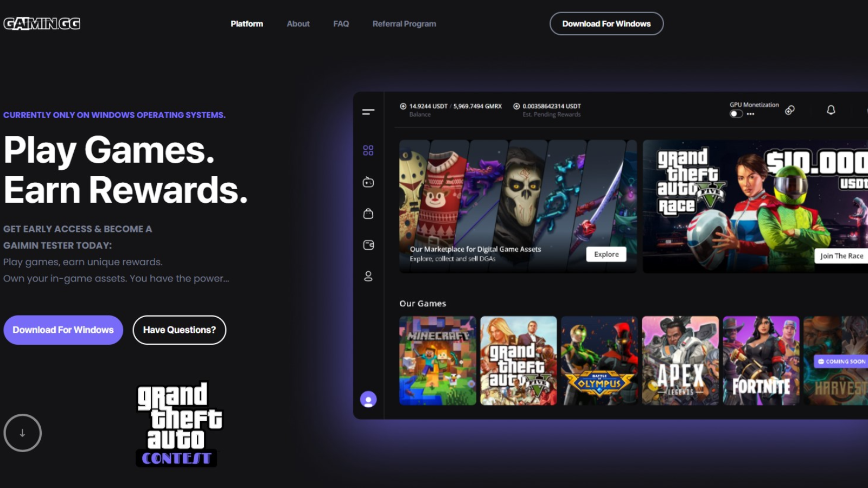Screen dimensions: 868x488
Task: Select the Minecraft game thumbnail
Action: pos(437,361)
